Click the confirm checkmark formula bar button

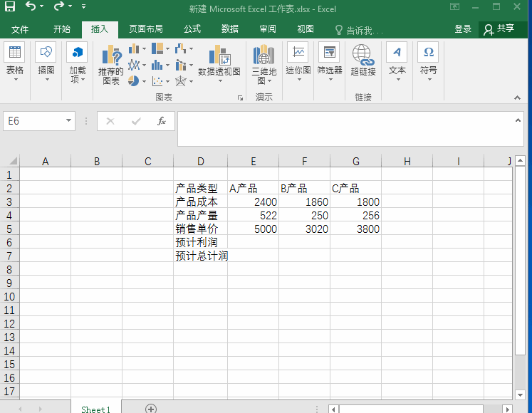point(136,121)
